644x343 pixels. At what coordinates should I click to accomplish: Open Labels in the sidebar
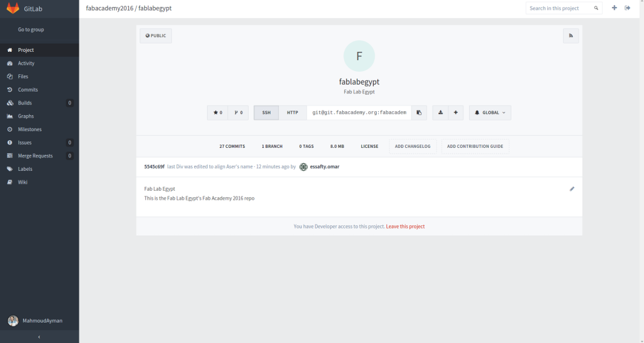[x=40, y=169]
